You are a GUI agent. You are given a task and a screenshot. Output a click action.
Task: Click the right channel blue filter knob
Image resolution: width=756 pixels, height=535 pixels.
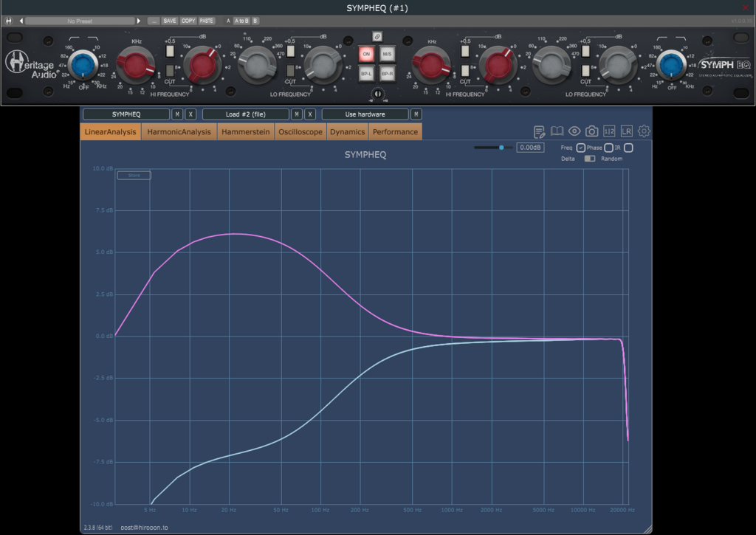tap(671, 65)
